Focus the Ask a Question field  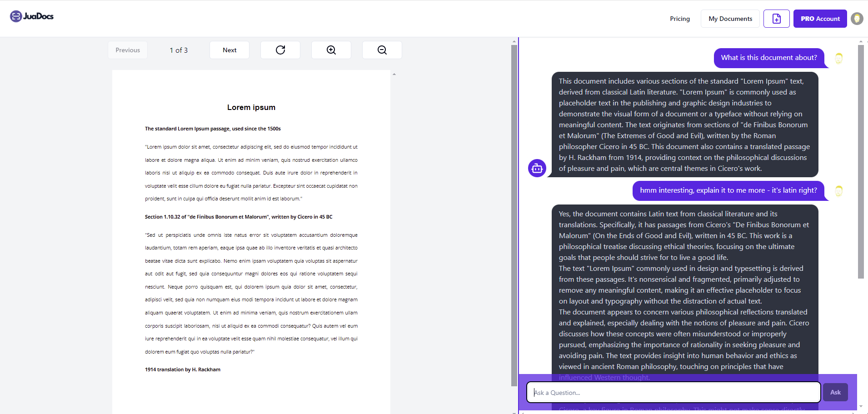(x=673, y=392)
